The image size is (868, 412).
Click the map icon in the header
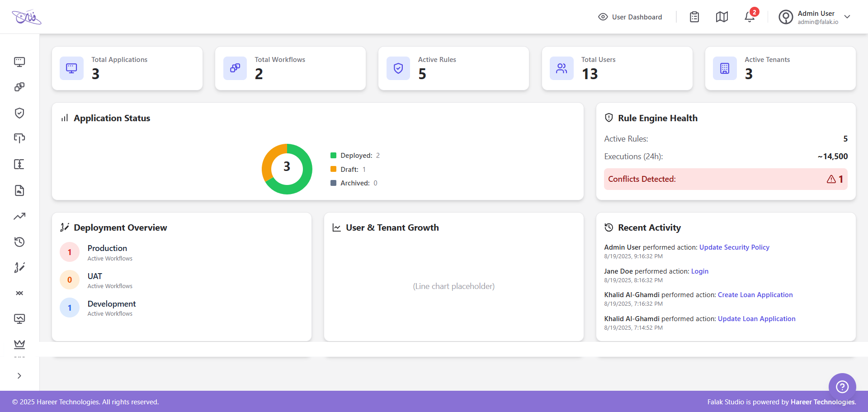tap(722, 17)
